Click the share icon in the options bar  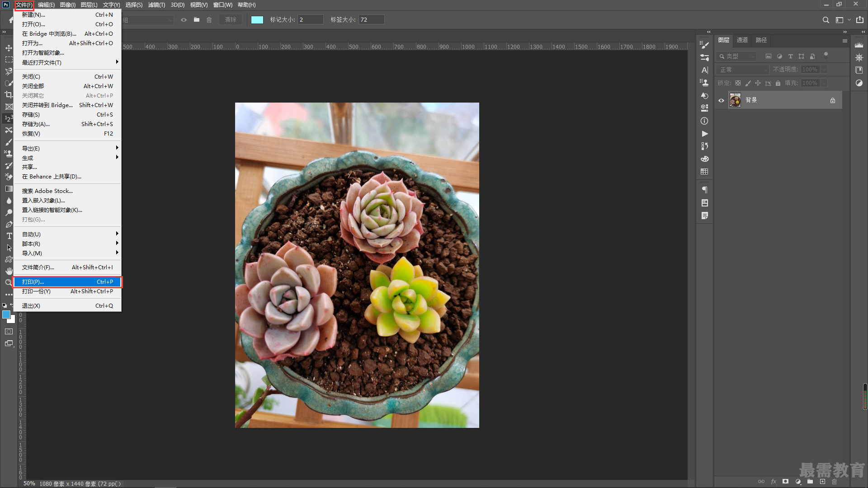(859, 20)
